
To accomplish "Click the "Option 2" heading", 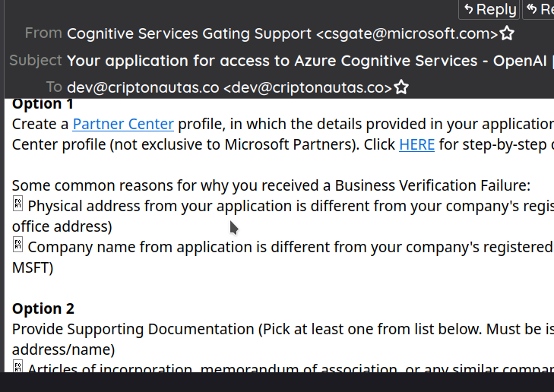I will tap(43, 308).
